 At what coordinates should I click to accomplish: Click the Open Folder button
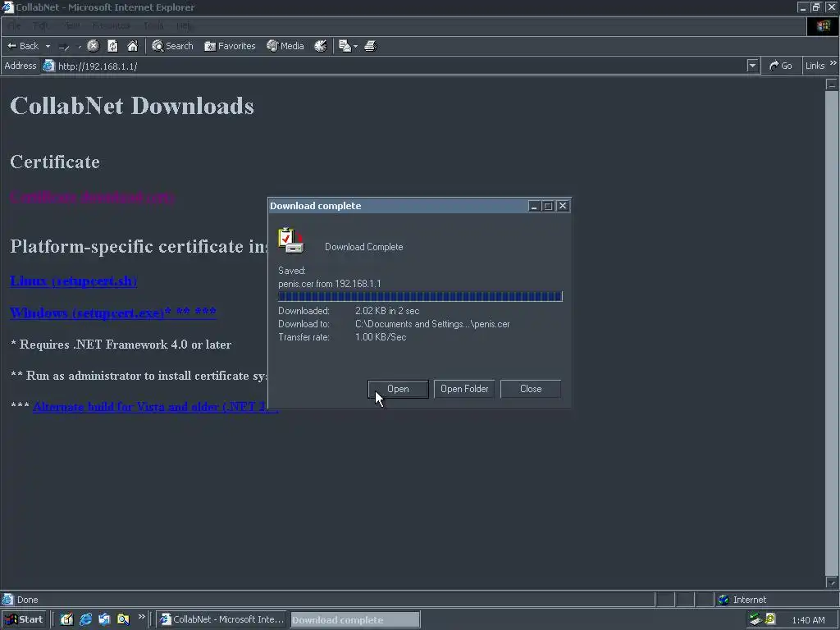click(464, 389)
